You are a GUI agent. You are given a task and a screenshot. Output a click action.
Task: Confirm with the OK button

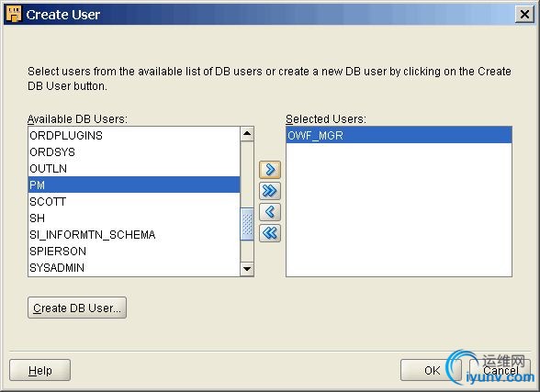click(x=432, y=370)
